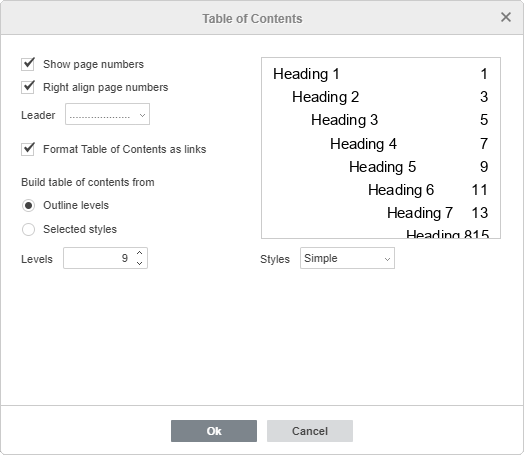Open the Leader style dropdown
Image resolution: width=524 pixels, height=455 pixels.
click(107, 114)
